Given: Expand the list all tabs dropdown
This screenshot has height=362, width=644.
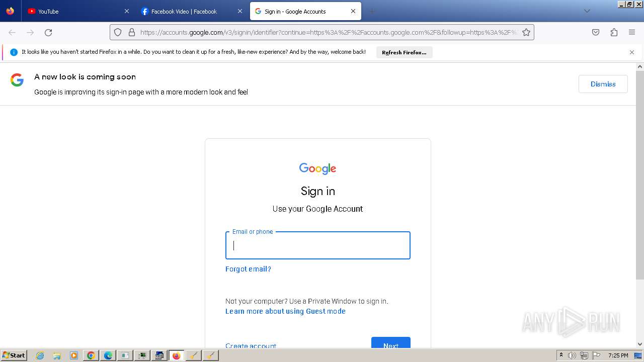Looking at the screenshot, I should tap(587, 11).
